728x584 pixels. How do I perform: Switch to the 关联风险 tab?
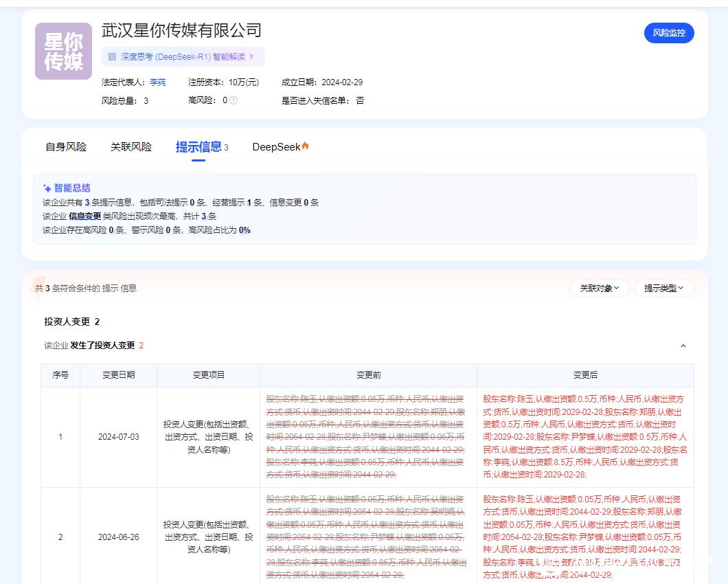click(x=130, y=147)
